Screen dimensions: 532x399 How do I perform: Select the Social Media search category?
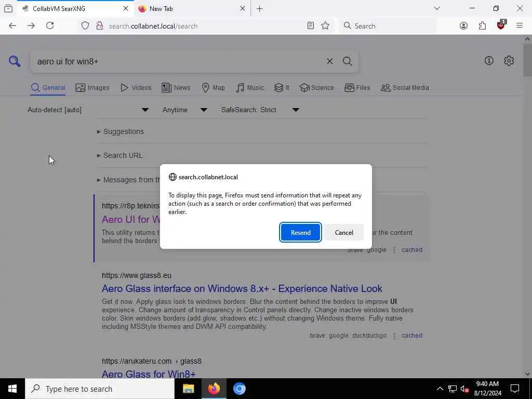405,88
